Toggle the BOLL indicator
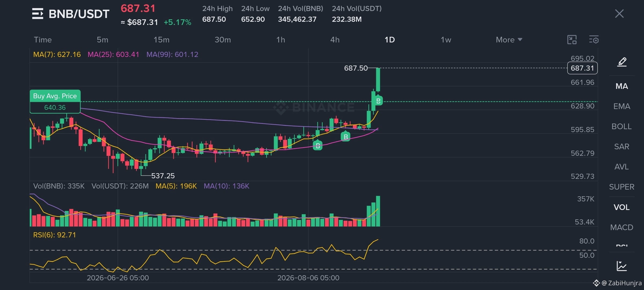The image size is (644, 290). click(622, 126)
